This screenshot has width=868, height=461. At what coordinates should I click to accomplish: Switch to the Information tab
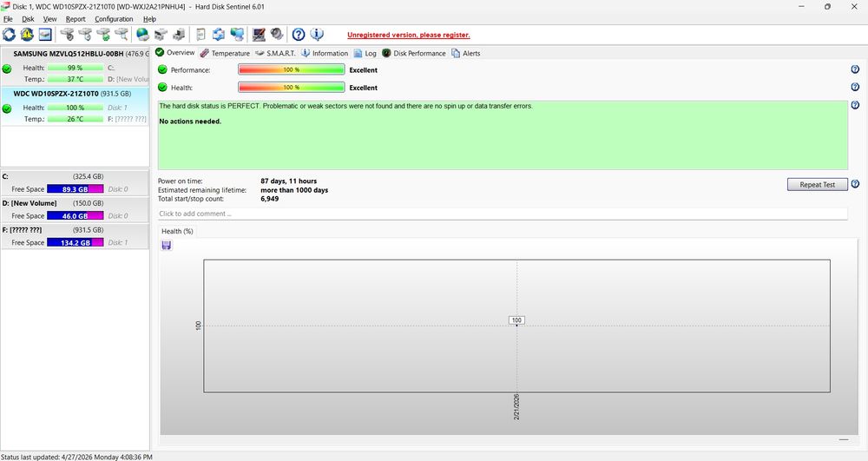coord(325,53)
